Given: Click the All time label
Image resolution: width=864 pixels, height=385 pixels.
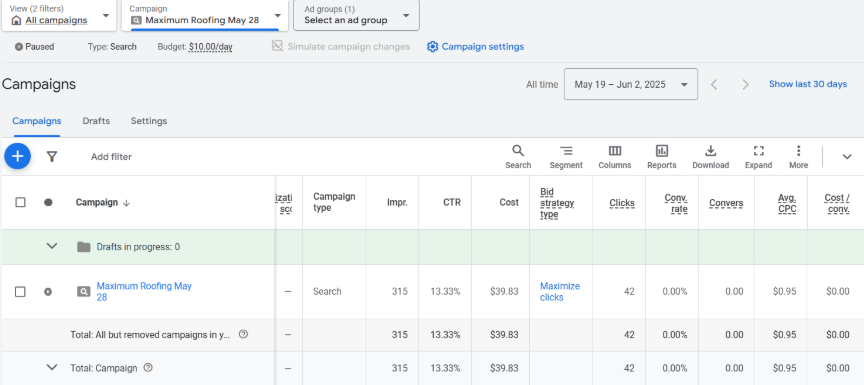Looking at the screenshot, I should (x=542, y=84).
